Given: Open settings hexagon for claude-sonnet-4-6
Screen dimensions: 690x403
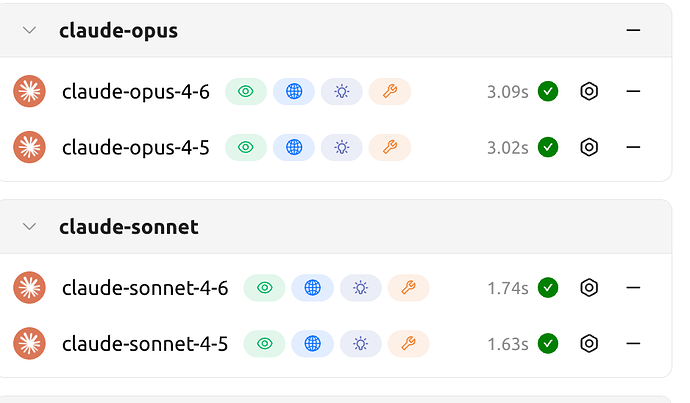Looking at the screenshot, I should (x=589, y=288).
